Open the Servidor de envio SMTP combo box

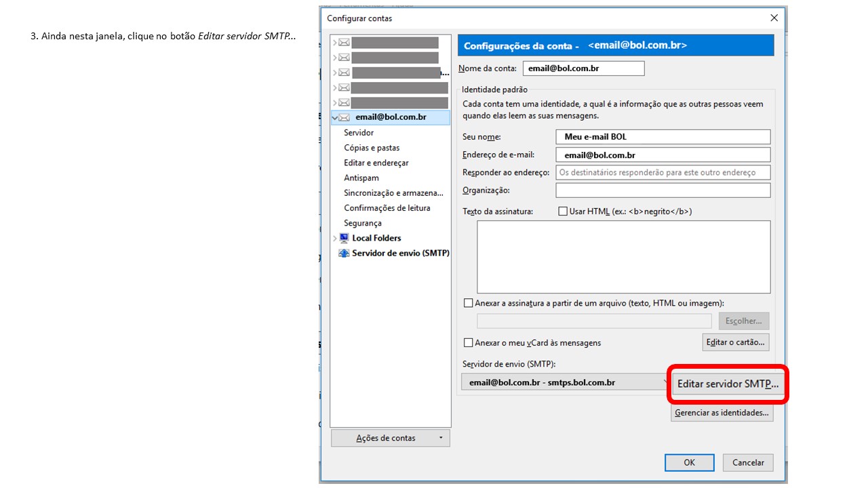click(566, 382)
